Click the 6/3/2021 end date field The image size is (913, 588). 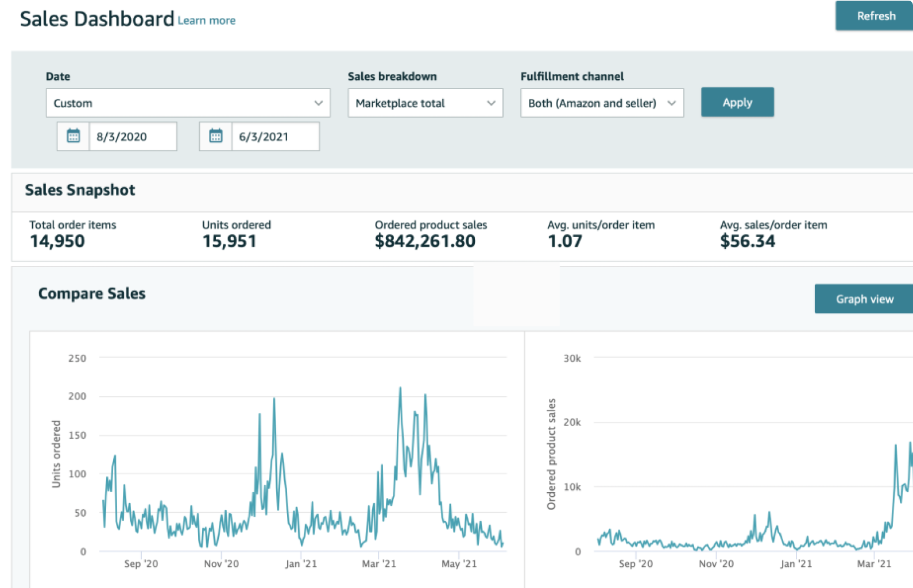click(x=275, y=137)
